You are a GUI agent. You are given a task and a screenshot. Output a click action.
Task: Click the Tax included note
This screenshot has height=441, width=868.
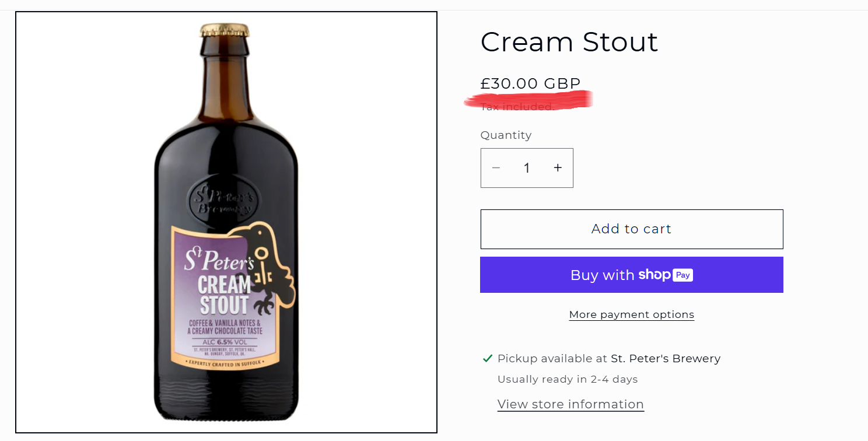tap(517, 107)
